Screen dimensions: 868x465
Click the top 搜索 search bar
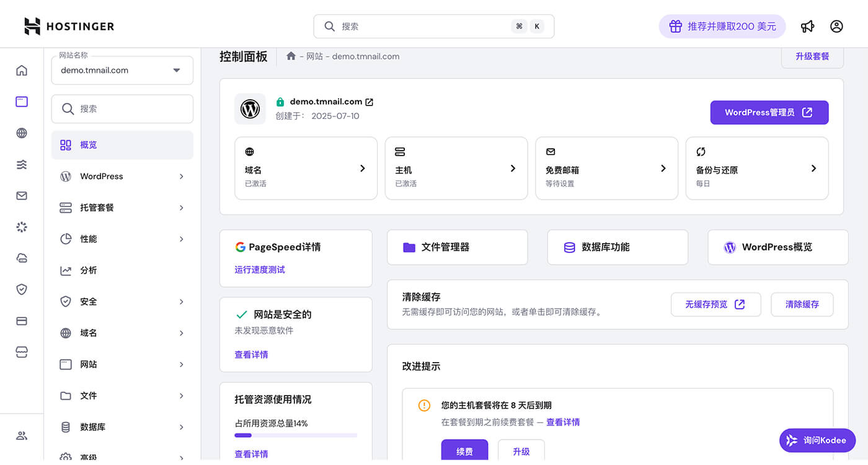pos(434,27)
